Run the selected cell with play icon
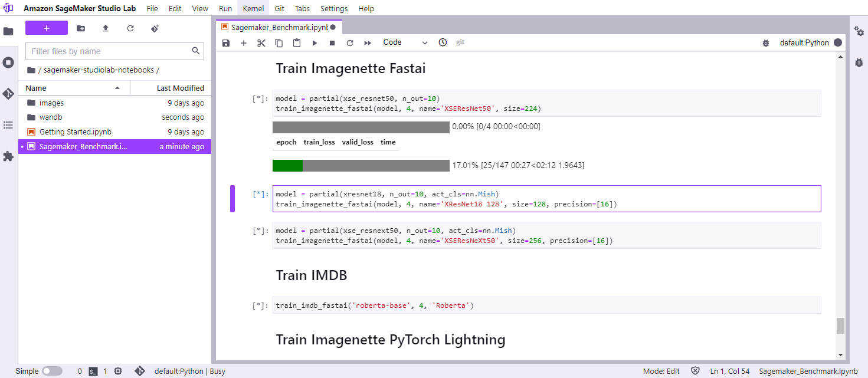 (315, 43)
